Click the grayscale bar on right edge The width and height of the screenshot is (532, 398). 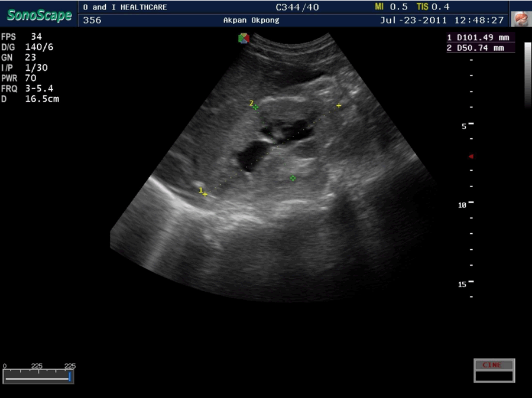[527, 74]
